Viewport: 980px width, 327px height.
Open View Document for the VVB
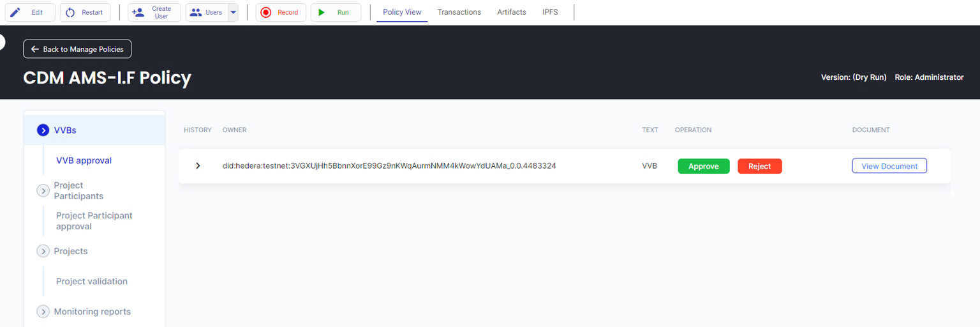point(889,166)
